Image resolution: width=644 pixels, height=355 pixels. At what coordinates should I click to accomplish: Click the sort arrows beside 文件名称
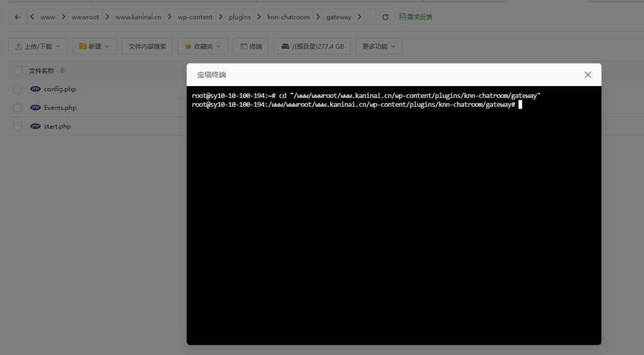point(62,70)
